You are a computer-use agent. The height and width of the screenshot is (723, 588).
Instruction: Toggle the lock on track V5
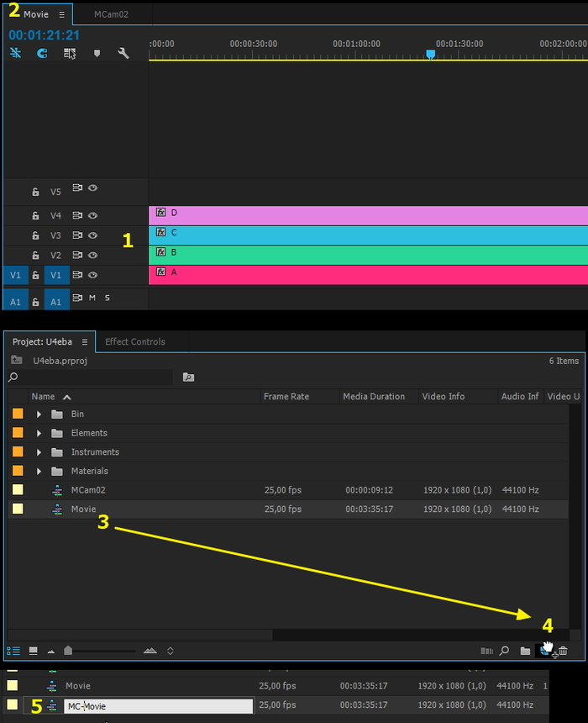point(35,192)
